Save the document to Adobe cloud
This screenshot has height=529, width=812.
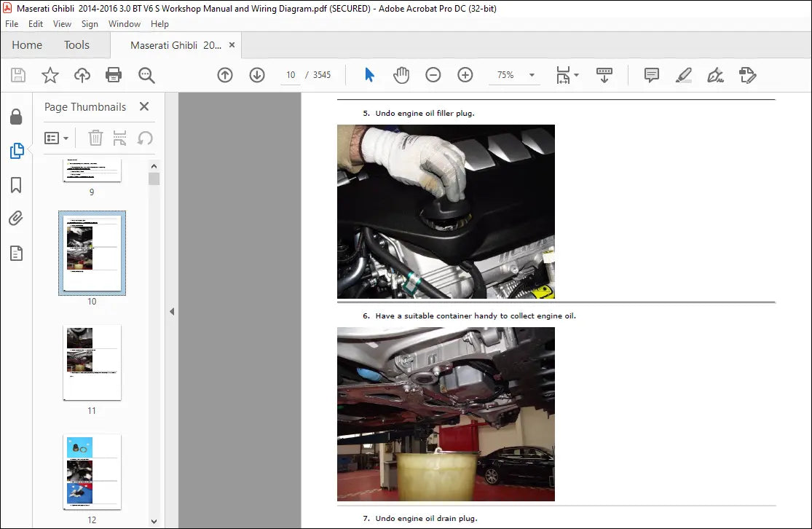pyautogui.click(x=82, y=74)
